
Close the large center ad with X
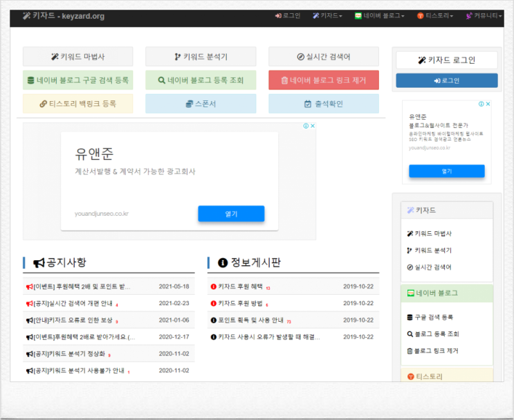[313, 126]
